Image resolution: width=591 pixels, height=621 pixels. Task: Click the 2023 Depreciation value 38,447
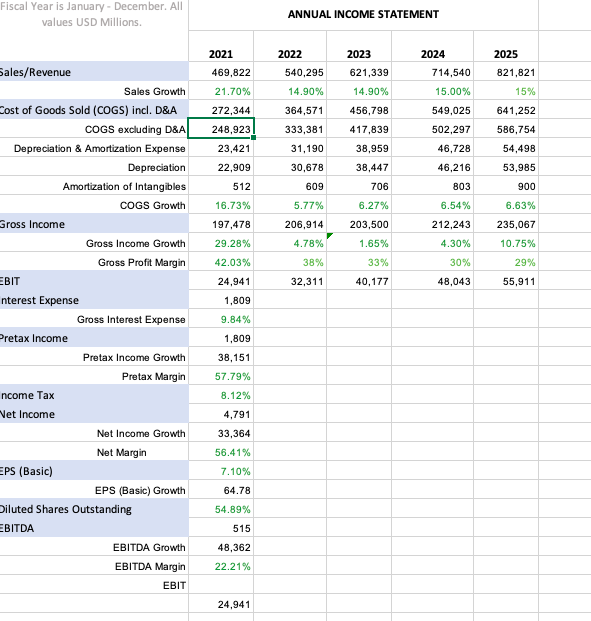(x=359, y=167)
